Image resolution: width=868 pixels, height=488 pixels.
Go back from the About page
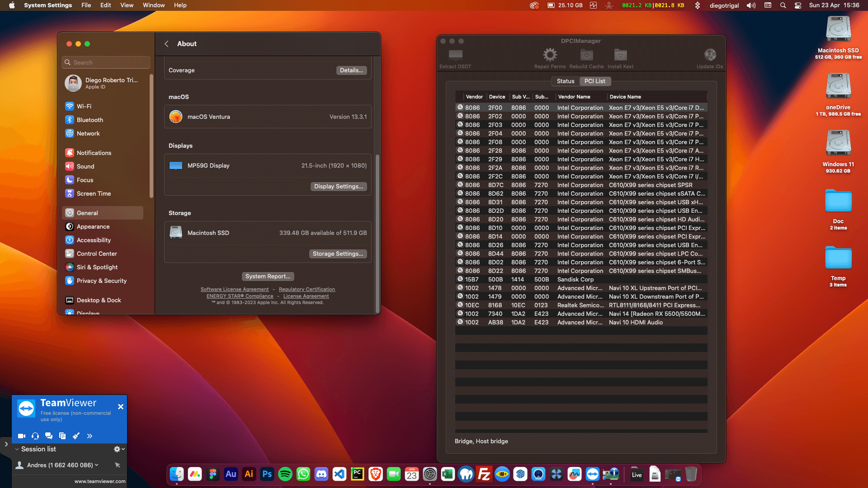click(x=166, y=44)
